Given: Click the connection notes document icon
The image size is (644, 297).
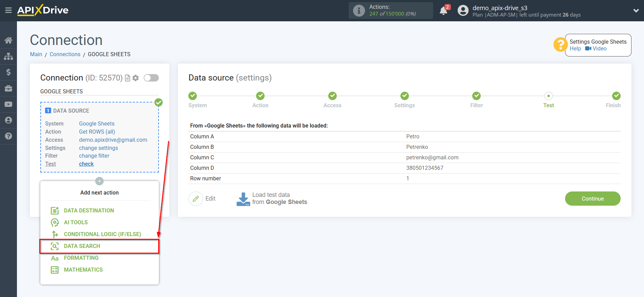Looking at the screenshot, I should [x=127, y=78].
